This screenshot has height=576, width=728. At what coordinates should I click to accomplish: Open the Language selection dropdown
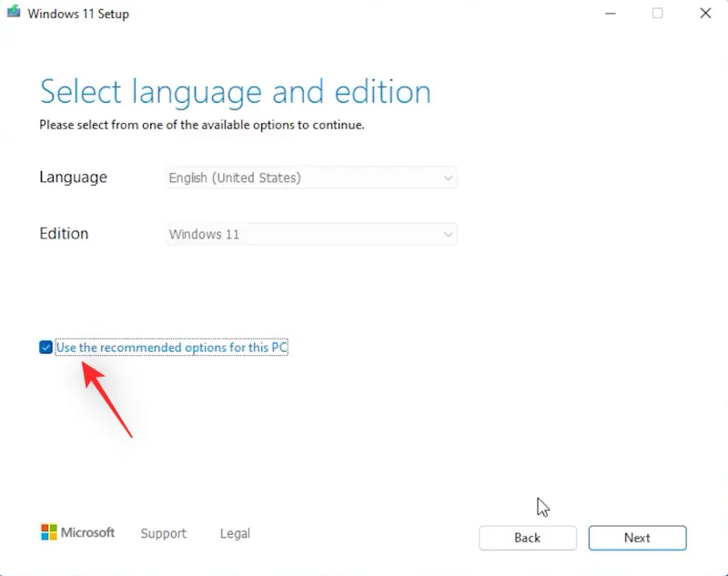pos(311,177)
